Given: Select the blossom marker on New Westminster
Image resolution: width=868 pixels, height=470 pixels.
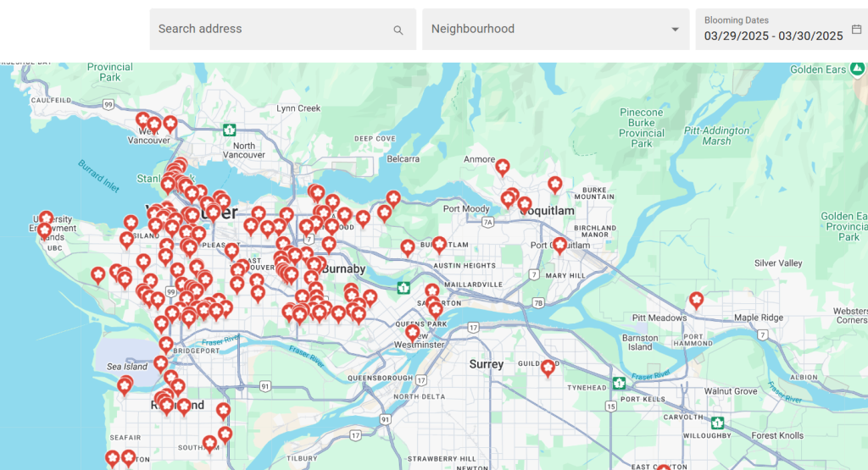Looking at the screenshot, I should point(412,333).
